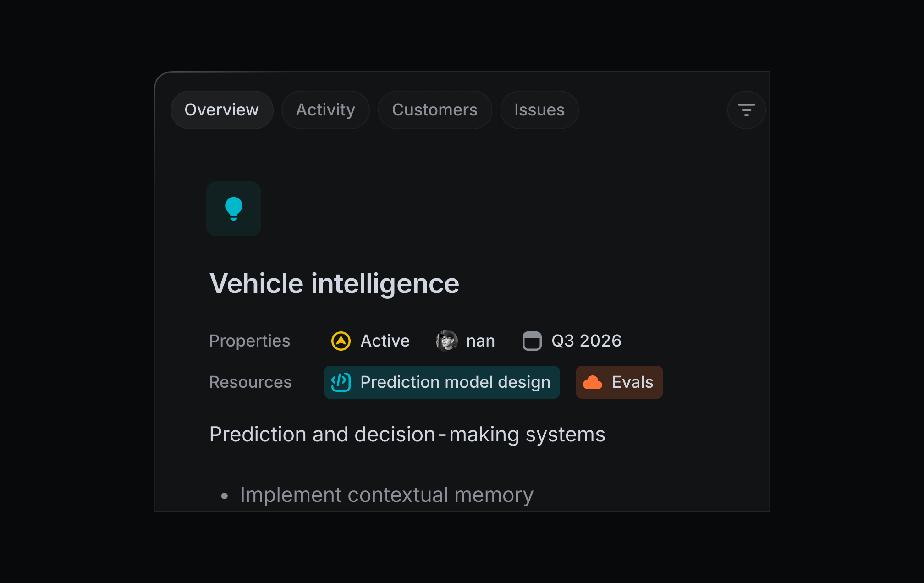This screenshot has height=583, width=924.
Task: Click the nan user avatar
Action: (x=447, y=341)
